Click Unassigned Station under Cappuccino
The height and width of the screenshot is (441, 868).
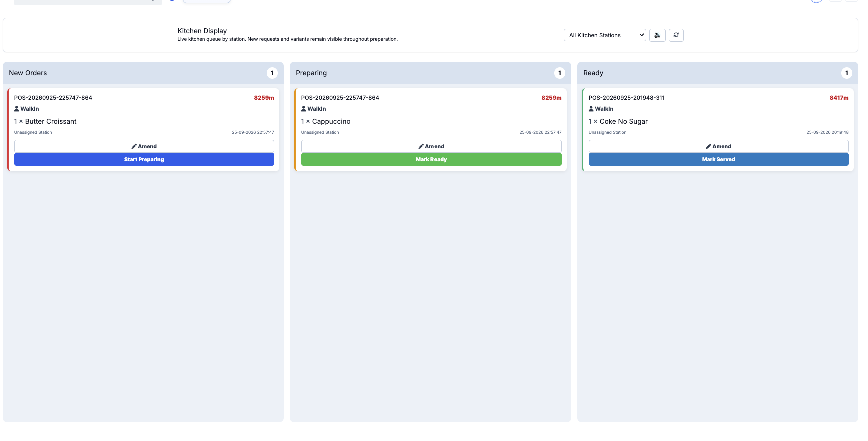tap(320, 132)
